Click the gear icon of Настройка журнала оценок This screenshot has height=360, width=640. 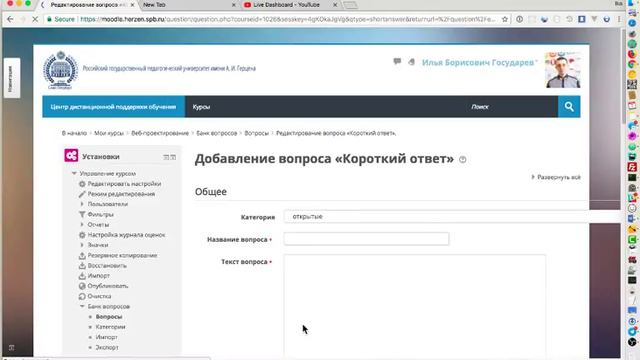click(x=82, y=235)
